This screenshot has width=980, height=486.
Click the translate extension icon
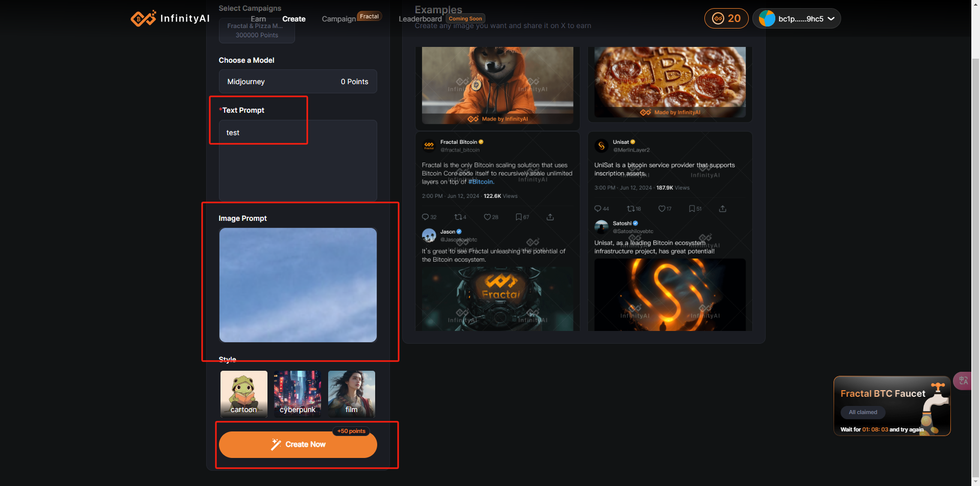coord(963,380)
